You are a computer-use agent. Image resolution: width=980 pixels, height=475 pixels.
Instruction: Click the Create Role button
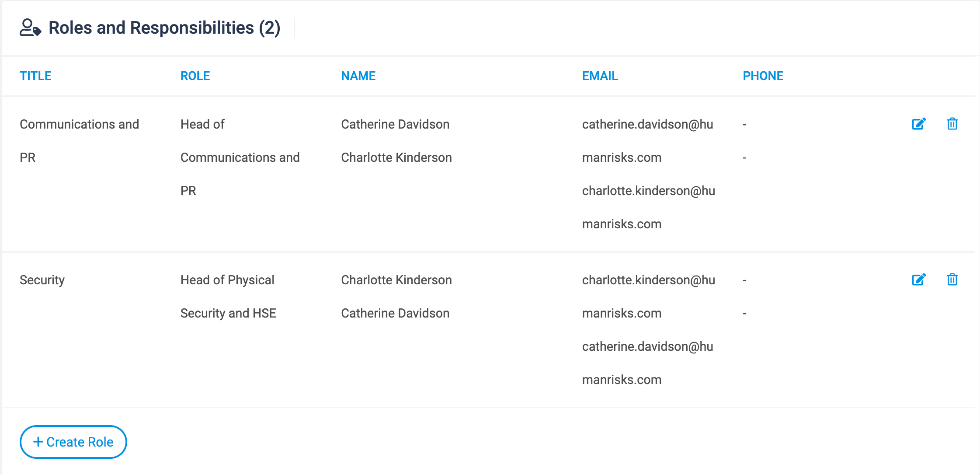click(73, 442)
